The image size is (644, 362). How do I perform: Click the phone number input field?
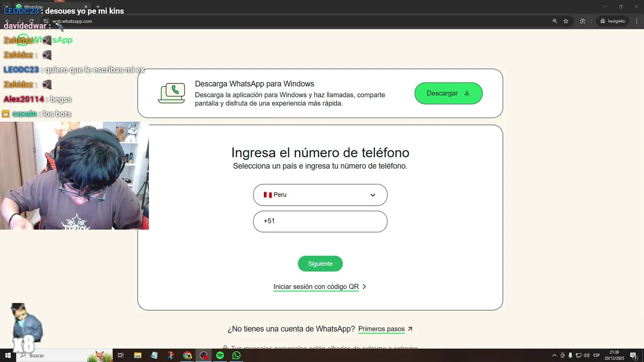tap(320, 221)
